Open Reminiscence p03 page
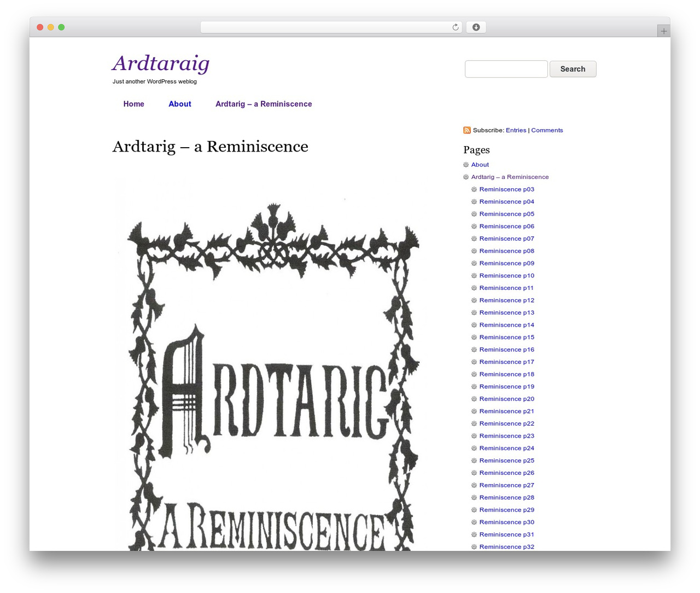This screenshot has width=700, height=593. 506,189
